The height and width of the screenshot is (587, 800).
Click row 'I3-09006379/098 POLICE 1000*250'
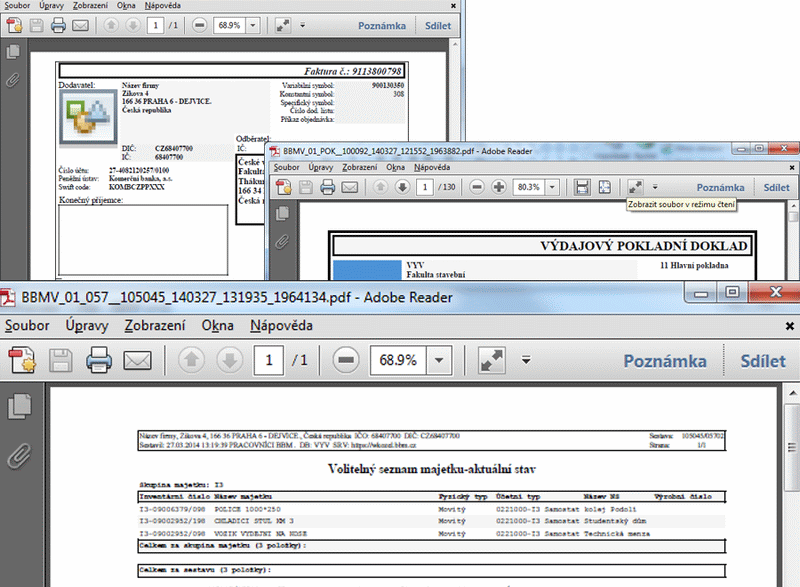(432, 509)
